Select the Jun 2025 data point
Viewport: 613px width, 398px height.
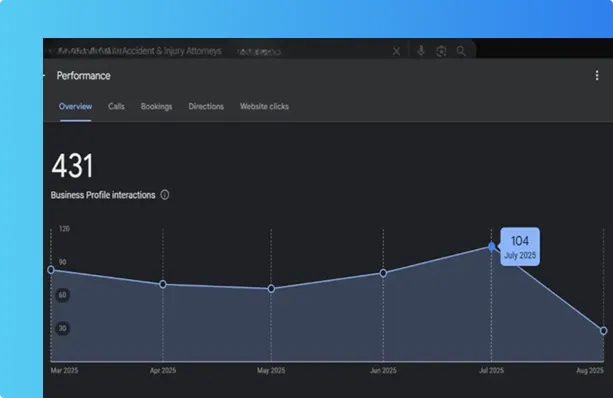tap(383, 273)
